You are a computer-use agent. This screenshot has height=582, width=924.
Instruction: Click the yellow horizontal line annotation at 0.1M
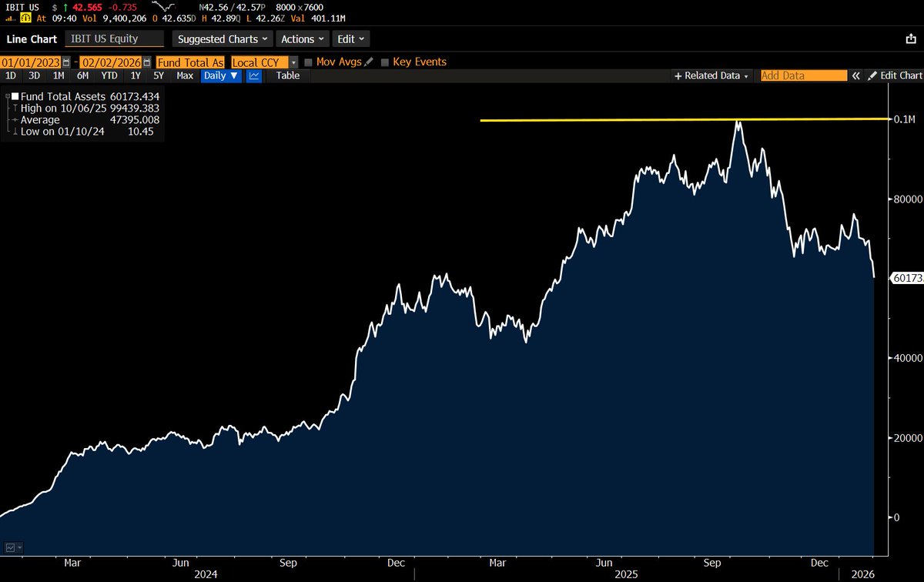[683, 119]
